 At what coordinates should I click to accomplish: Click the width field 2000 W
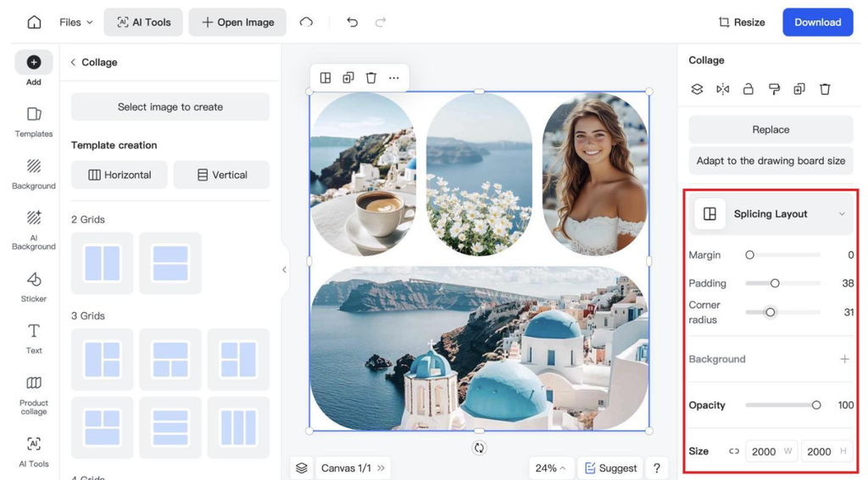(771, 451)
